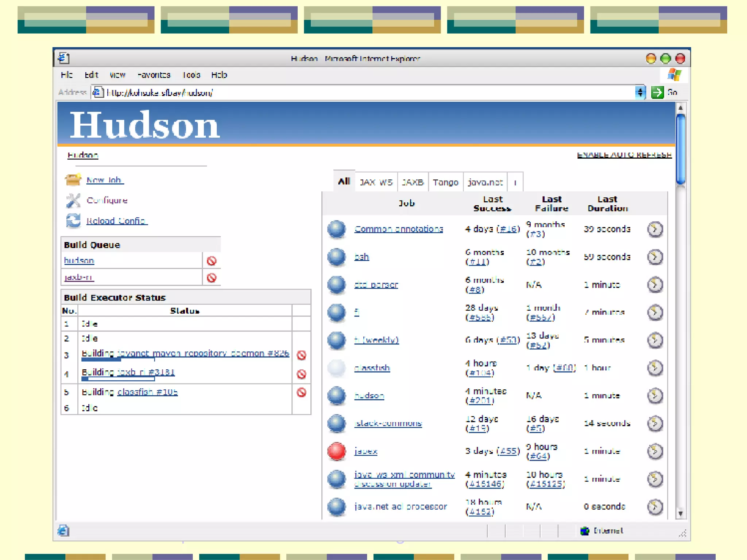Viewport: 747px width, 560px height.
Task: Cancel the jaxb-ri item in Build Queue
Action: click(x=212, y=278)
